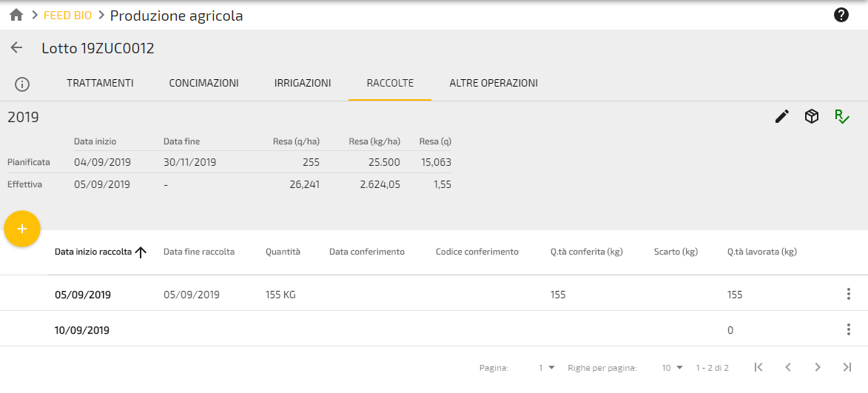Screen dimensions: 868x393
Task: Select the ALTRE OPERAZIONI tab
Action: [x=494, y=84]
